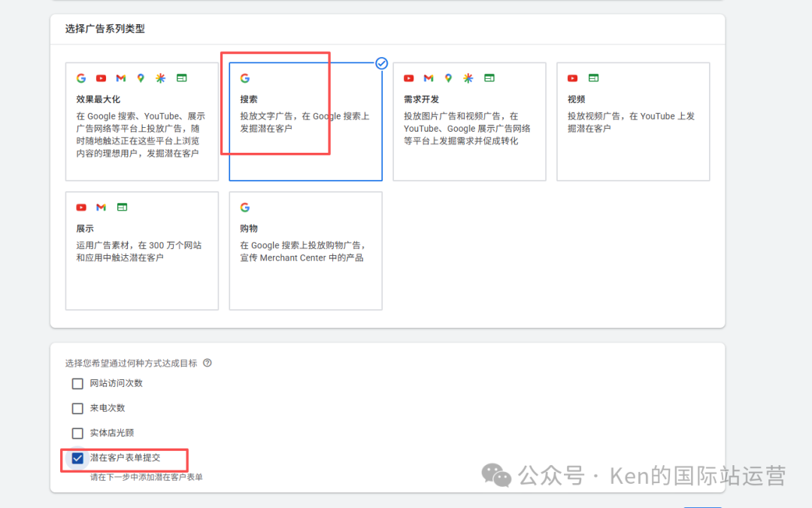Image resolution: width=812 pixels, height=508 pixels.
Task: Click the Gmail icon in 效果最大化 card
Action: pos(120,78)
